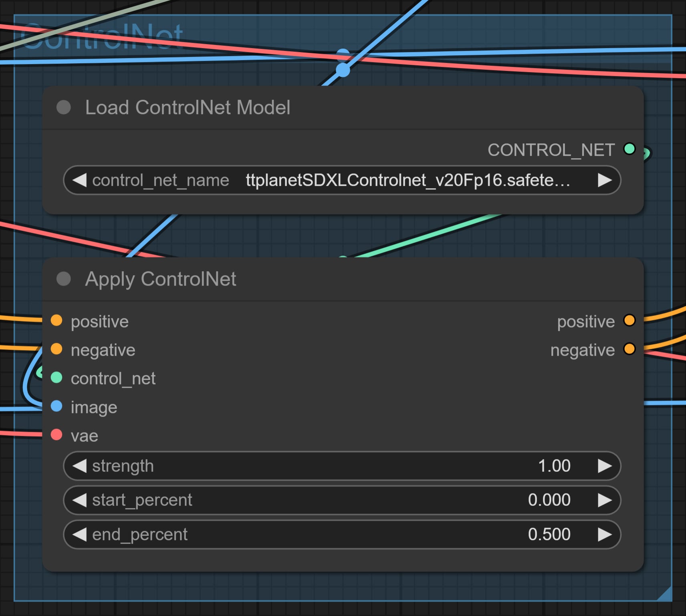Decrease strength with left arrow
Screen dimensions: 686x616
79,466
